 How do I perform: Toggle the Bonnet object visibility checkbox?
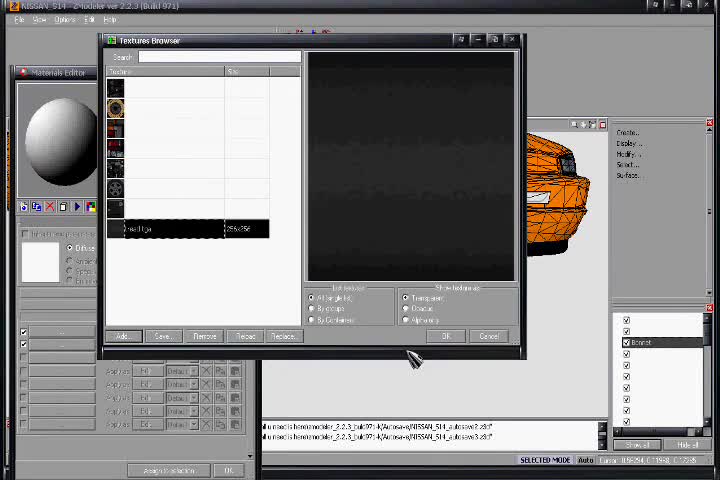click(x=626, y=342)
